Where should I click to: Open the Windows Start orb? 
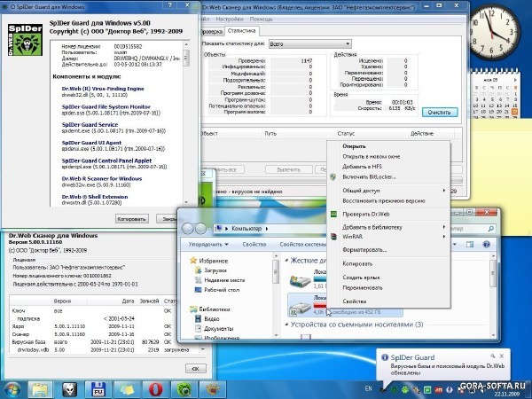pos(12,390)
